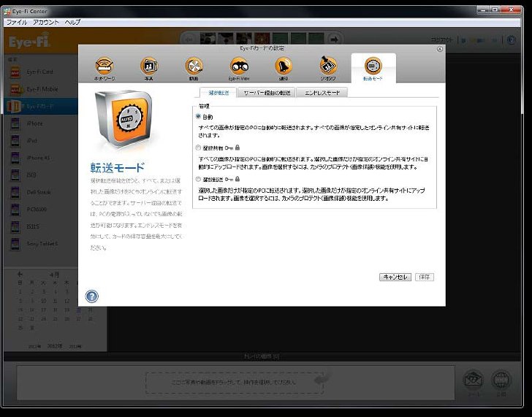Screen dimensions: 532x417
Task: Click the next arrow beside thumbnail strip
Action: [x=334, y=39]
